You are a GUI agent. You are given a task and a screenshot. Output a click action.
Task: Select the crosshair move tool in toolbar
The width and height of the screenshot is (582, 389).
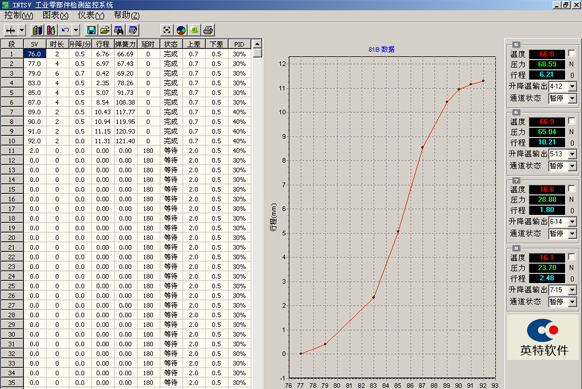click(11, 30)
